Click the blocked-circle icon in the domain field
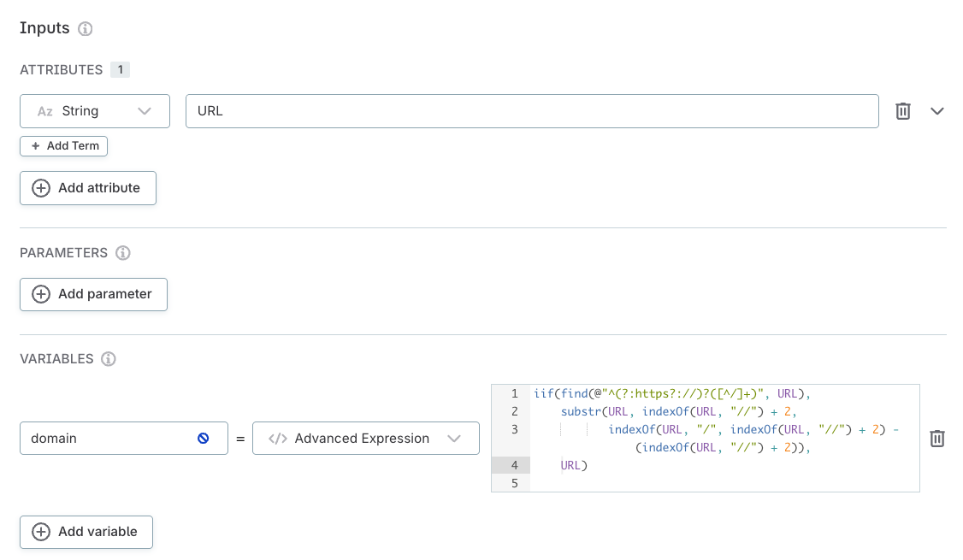 click(203, 438)
